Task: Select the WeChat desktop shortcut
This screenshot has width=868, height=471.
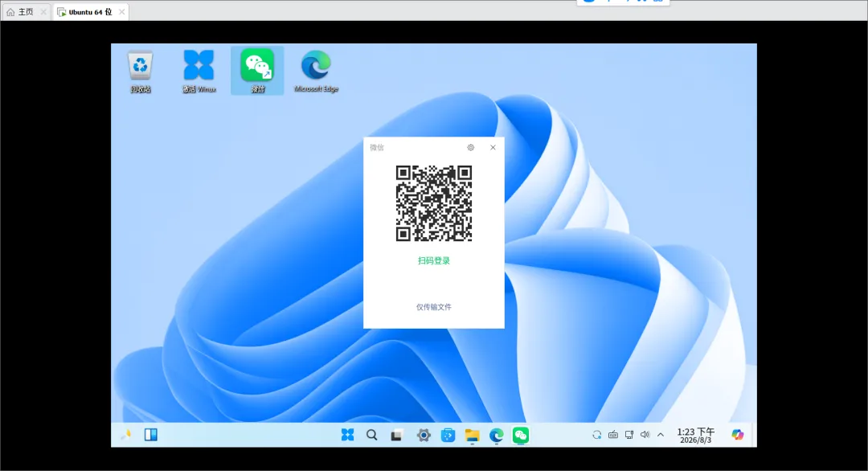Action: pyautogui.click(x=257, y=71)
